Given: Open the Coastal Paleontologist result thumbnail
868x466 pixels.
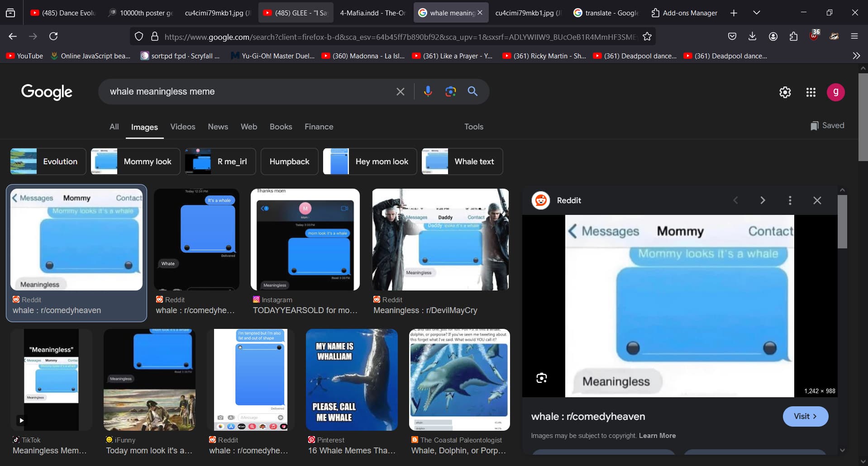Looking at the screenshot, I should 459,380.
